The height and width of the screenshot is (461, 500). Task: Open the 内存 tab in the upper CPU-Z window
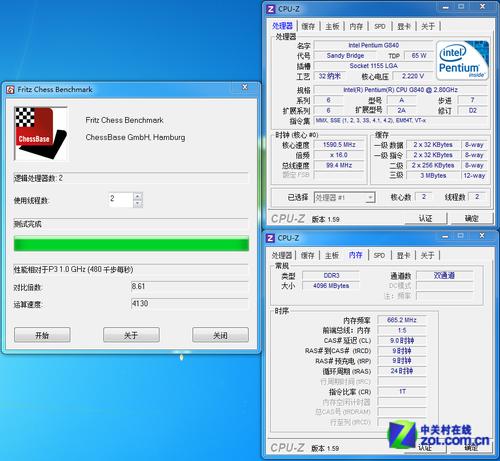356,26
